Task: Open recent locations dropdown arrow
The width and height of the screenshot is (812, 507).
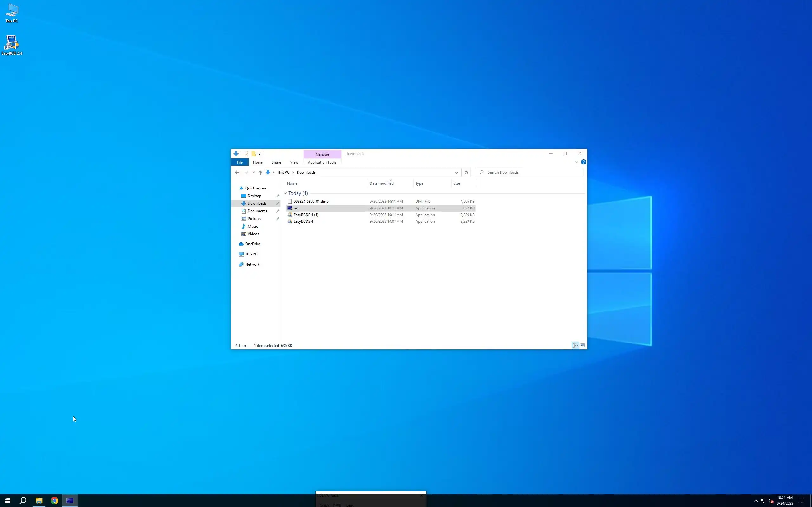Action: click(x=254, y=172)
